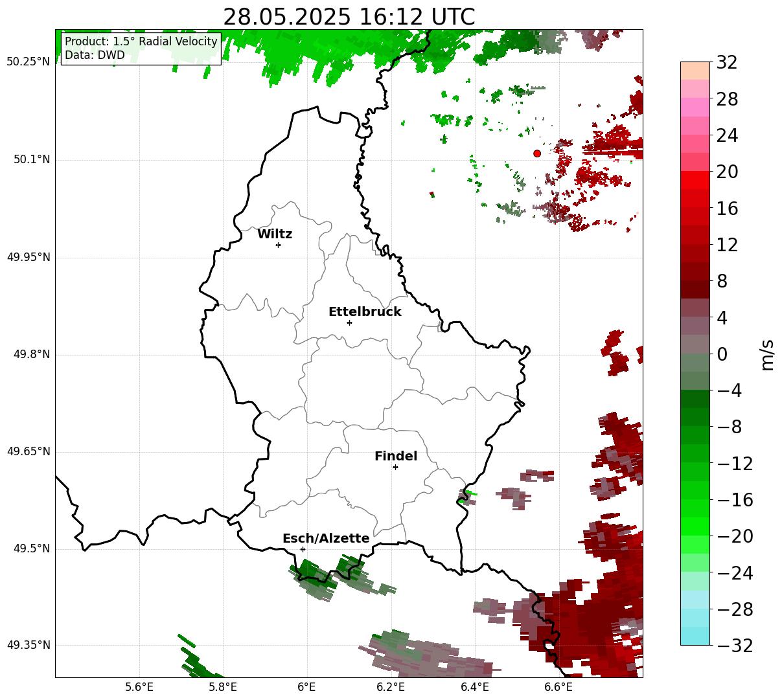The width and height of the screenshot is (782, 700).
Task: Click the m/s colorbar unit label
Action: tap(767, 354)
